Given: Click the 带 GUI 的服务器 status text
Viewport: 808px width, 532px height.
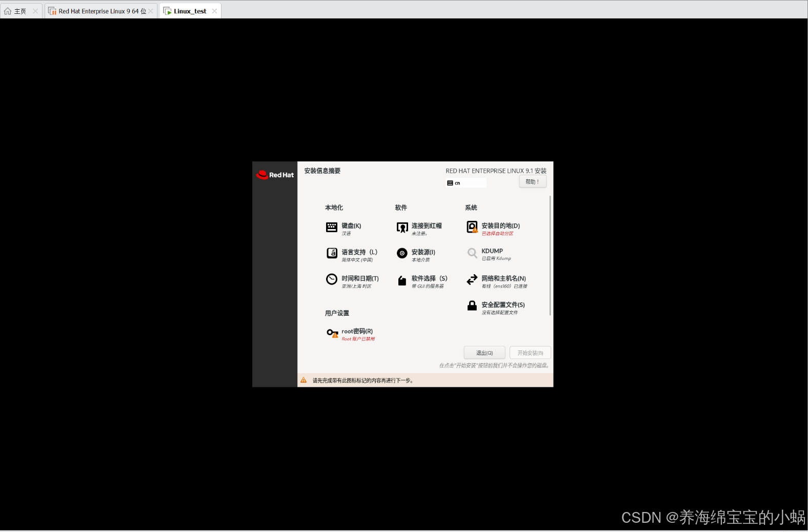Looking at the screenshot, I should [x=428, y=287].
